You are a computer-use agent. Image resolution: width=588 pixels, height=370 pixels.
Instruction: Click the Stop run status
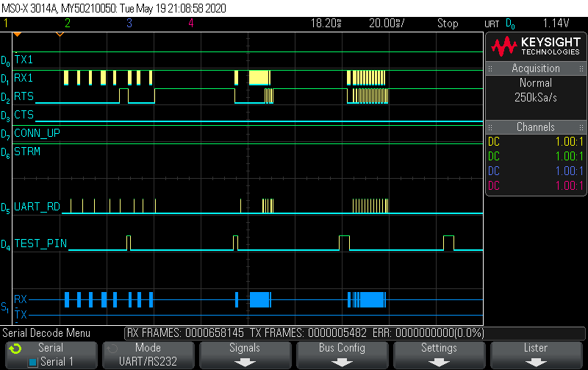448,24
